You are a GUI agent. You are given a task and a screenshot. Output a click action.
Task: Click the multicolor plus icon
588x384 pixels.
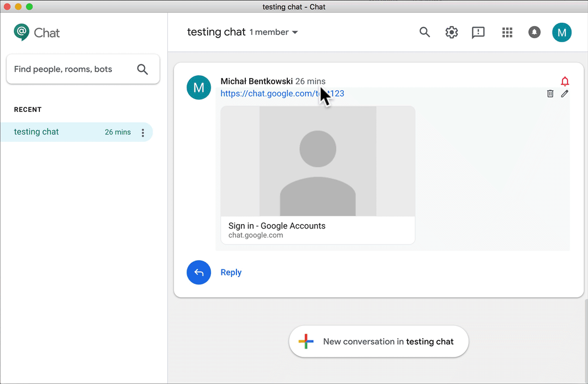[306, 341]
